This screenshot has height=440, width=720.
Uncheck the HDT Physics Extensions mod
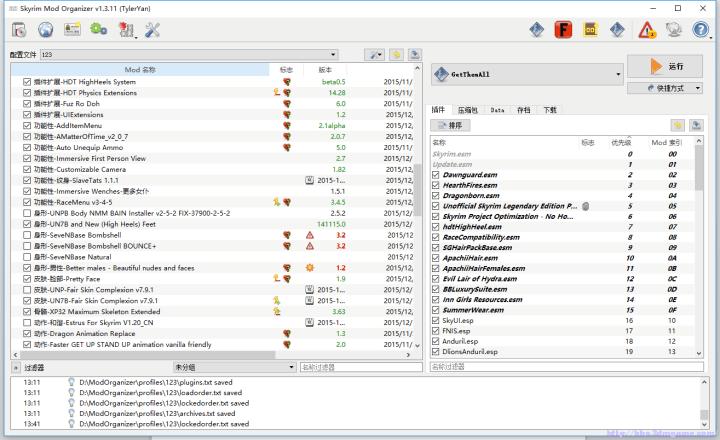coord(27,93)
